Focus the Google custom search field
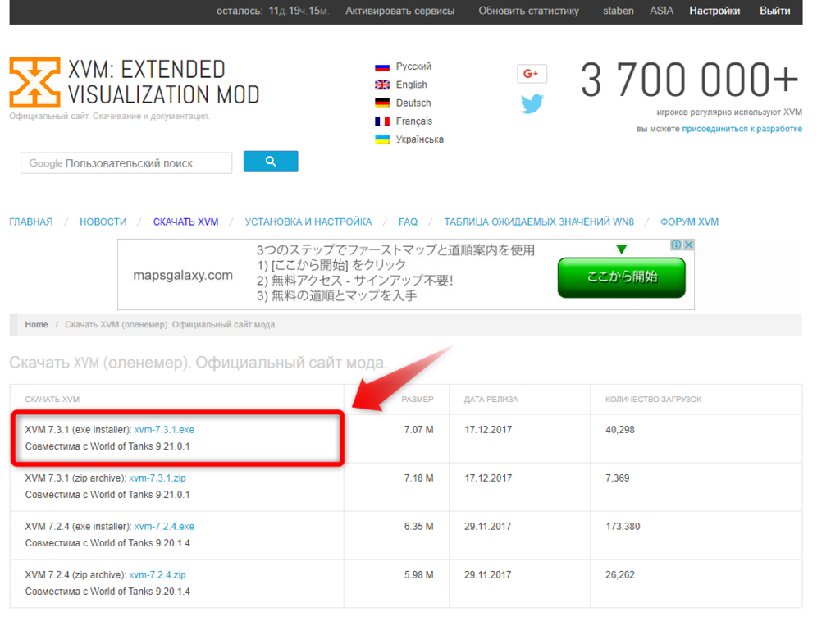 tap(126, 162)
